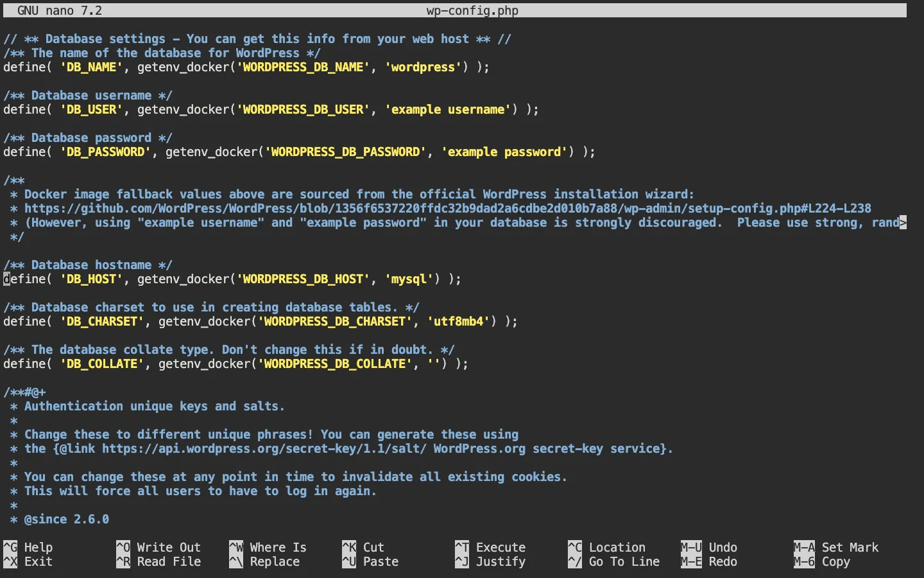Viewport: 924px width, 578px height.
Task: Click the ^K Cut shortcut
Action: click(x=363, y=547)
